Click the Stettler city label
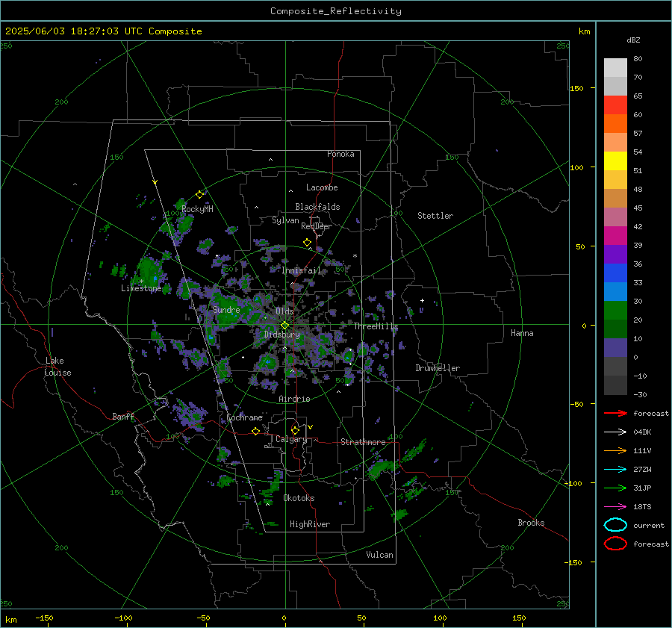672x628 pixels. [x=435, y=216]
